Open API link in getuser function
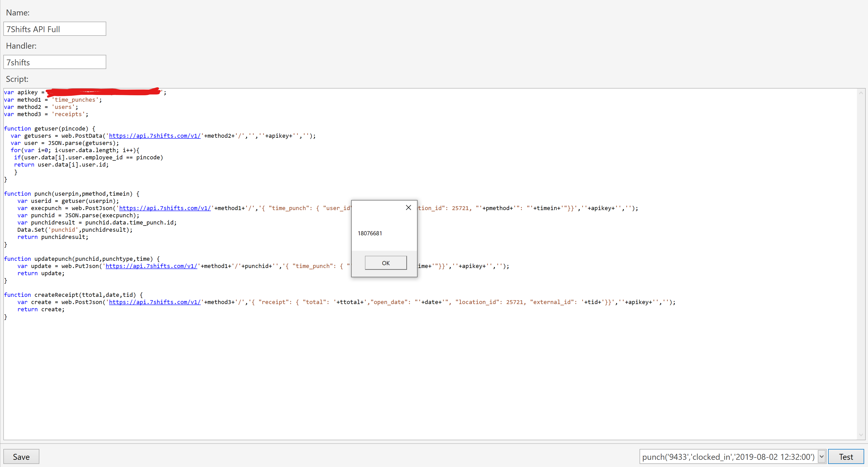868x467 pixels. 155,136
